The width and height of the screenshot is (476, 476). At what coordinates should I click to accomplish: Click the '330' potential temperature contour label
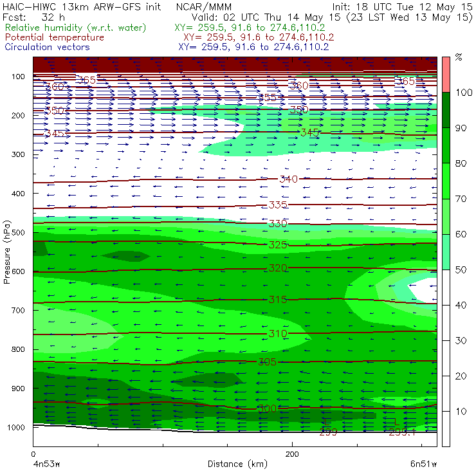click(x=278, y=224)
